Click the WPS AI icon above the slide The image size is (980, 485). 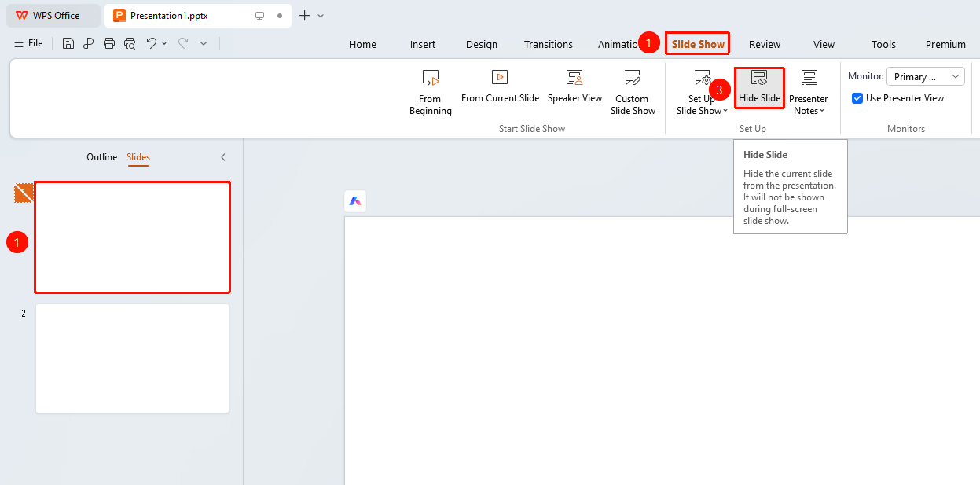point(355,201)
